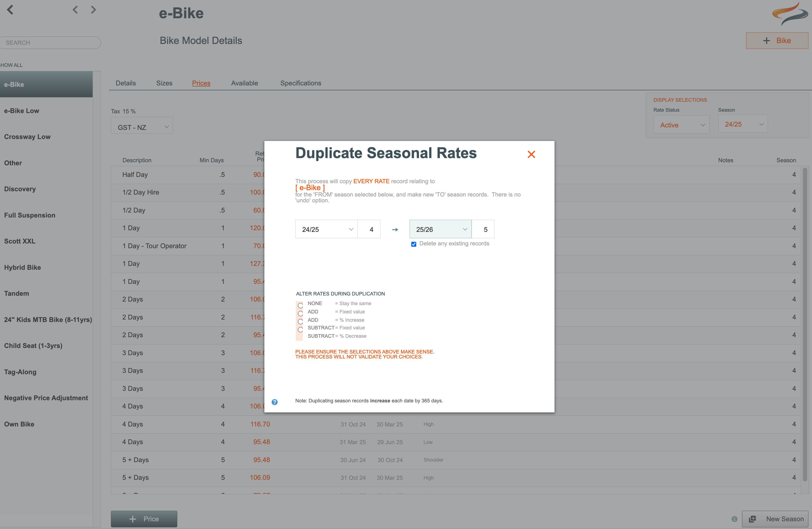Click the price table vertical scrollbar
Viewport: 812px width, 529px height.
pos(805,324)
